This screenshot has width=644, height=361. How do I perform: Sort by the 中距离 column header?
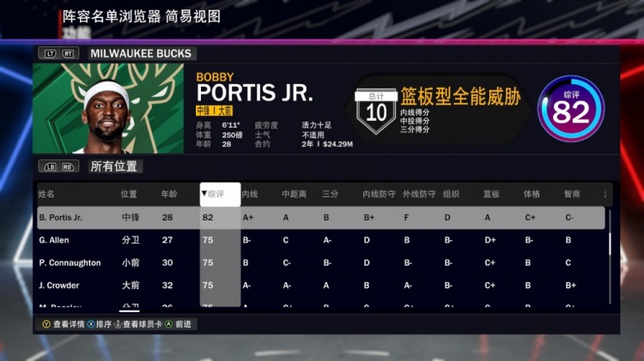pos(294,194)
